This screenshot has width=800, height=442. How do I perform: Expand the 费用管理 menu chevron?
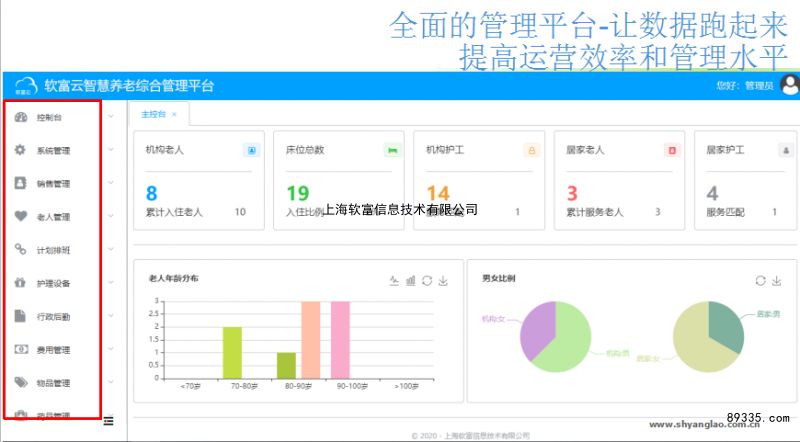[x=110, y=349]
